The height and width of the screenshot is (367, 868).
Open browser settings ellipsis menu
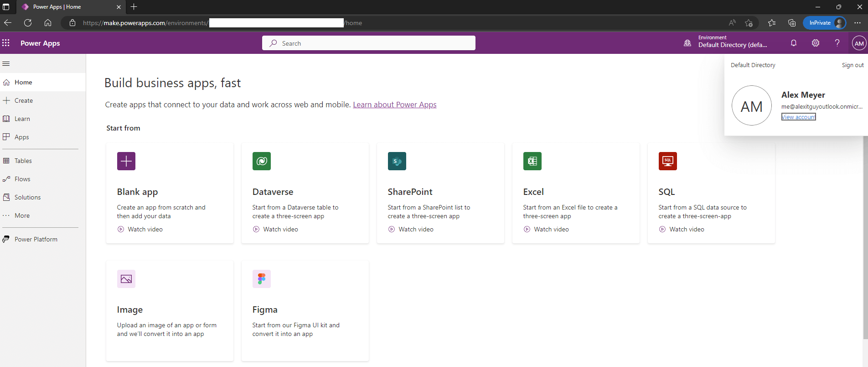click(858, 23)
